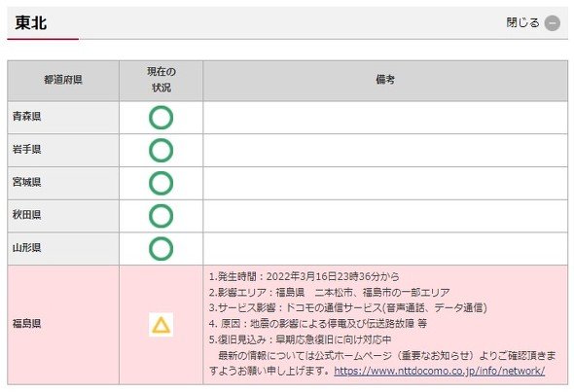Click the yellow triangle warning for 福島県

coord(161,325)
